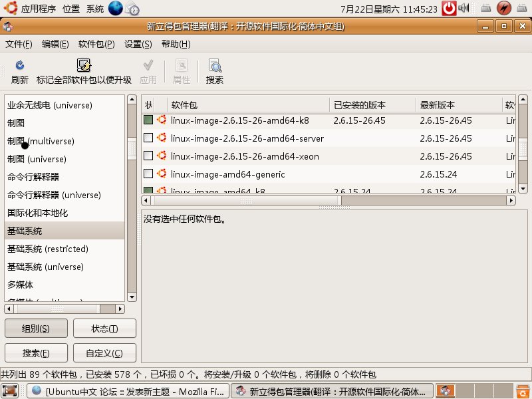Image resolution: width=532 pixels, height=399 pixels.
Task: Open the volume speaker icon
Action: (464, 8)
